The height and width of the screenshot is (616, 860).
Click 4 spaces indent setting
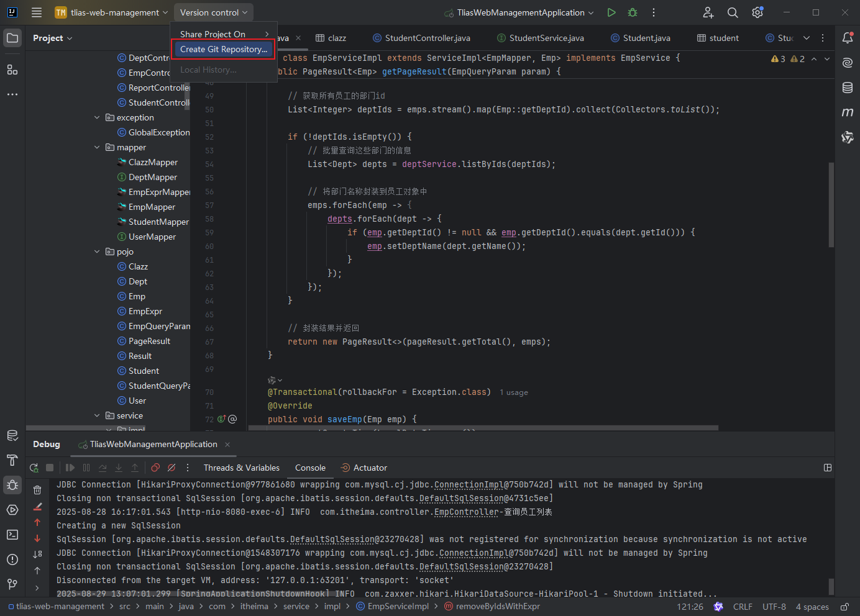pyautogui.click(x=812, y=607)
